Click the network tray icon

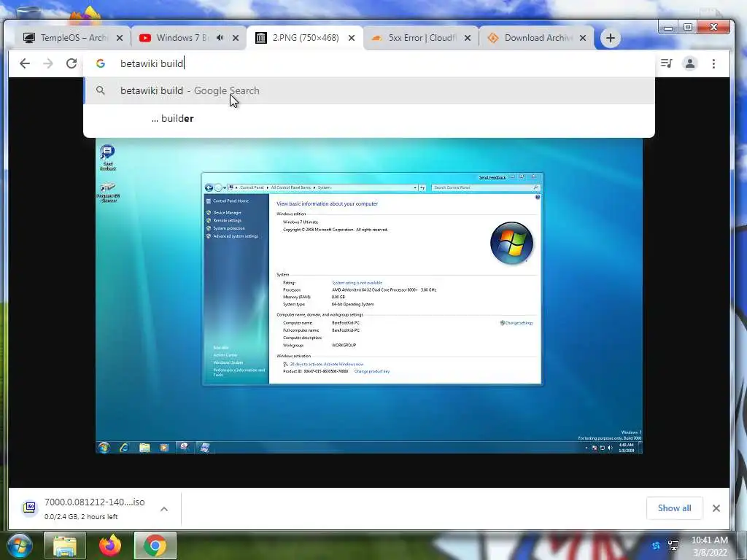point(673,545)
